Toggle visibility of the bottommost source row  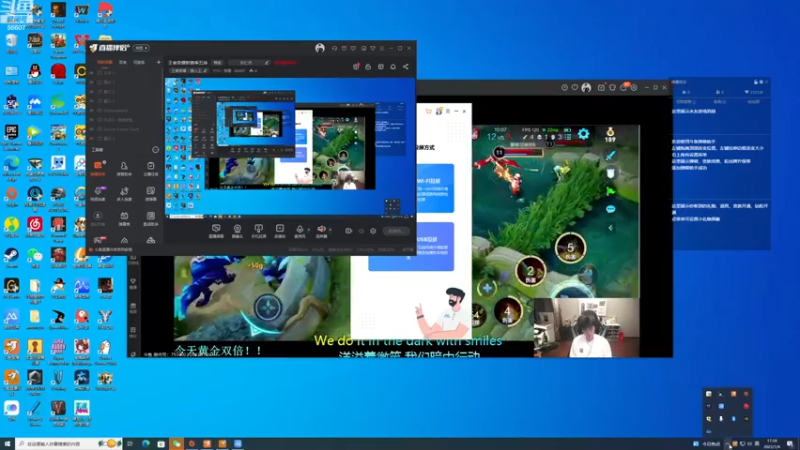pos(92,138)
